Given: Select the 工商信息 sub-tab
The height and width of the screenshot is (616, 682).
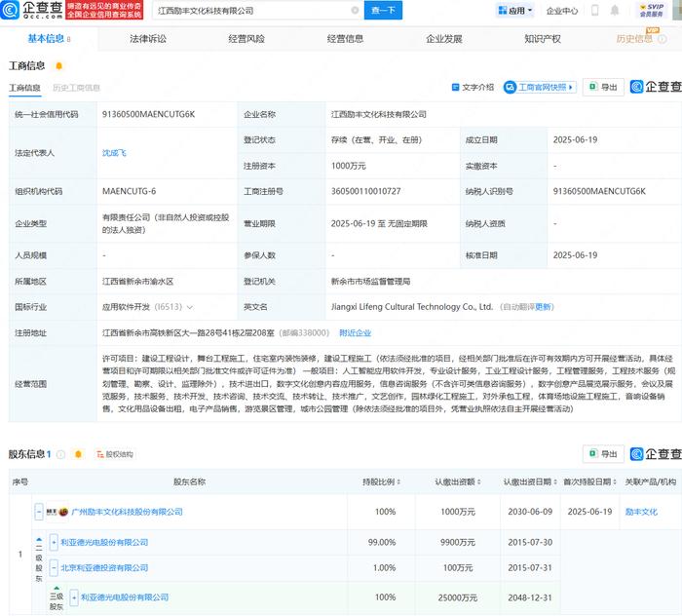Looking at the screenshot, I should tap(24, 88).
